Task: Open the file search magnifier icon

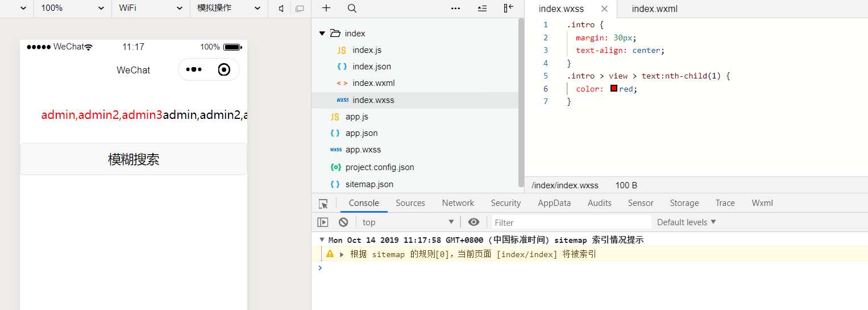Action: point(352,8)
